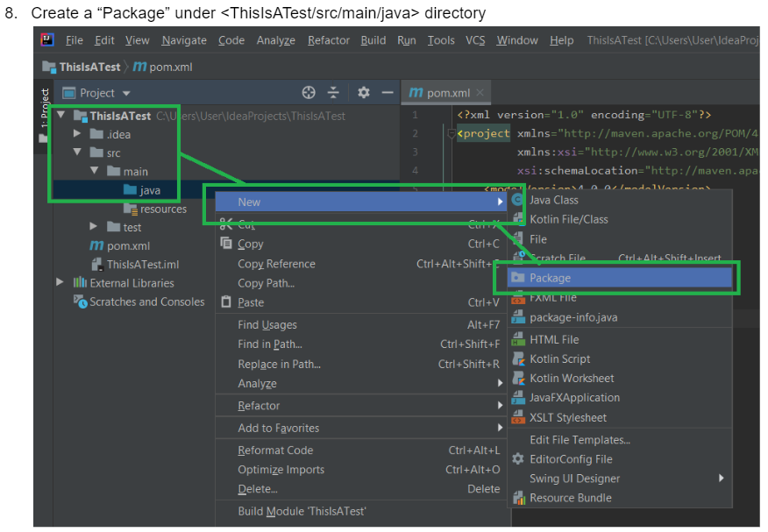Click the Copy icon in context menu
768x532 pixels.
(x=226, y=244)
